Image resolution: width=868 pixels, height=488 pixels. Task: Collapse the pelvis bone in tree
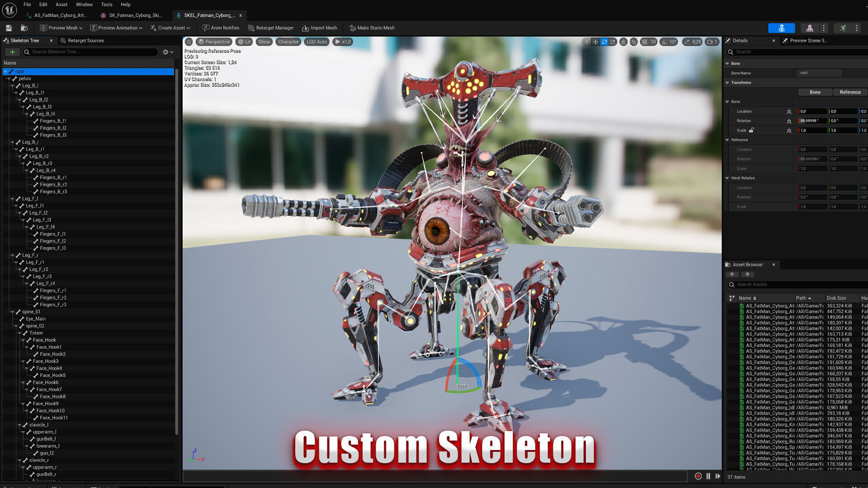pos(9,79)
